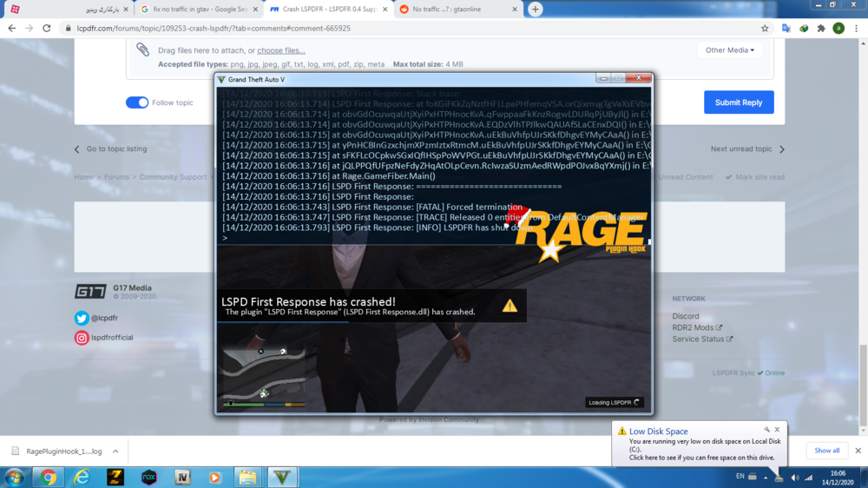Image resolution: width=868 pixels, height=488 pixels.
Task: Open the RDR2 Mods link
Action: point(697,328)
